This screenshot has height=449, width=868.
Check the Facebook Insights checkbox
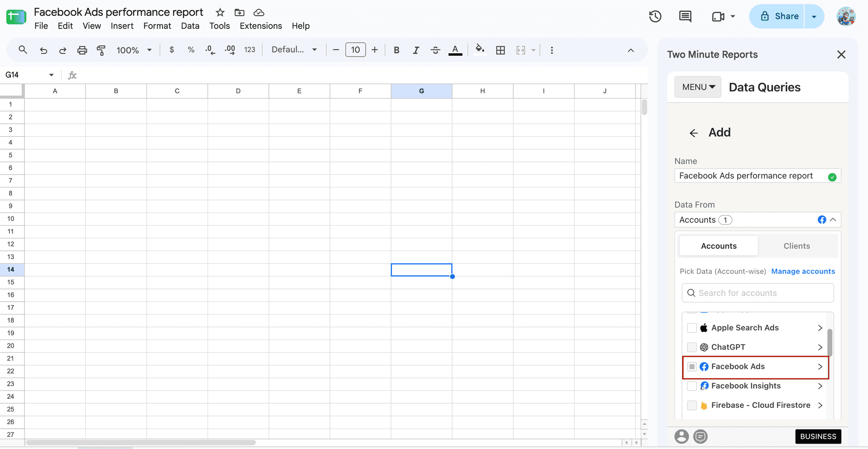692,386
